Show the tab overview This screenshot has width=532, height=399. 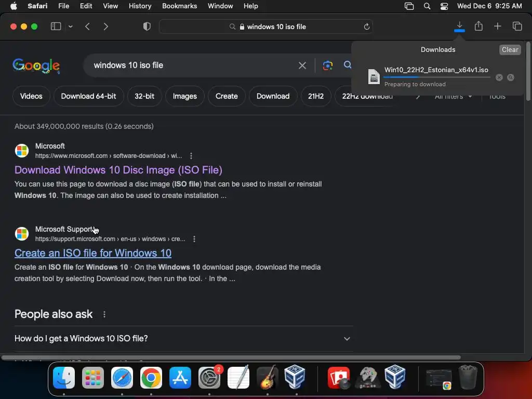tap(517, 26)
